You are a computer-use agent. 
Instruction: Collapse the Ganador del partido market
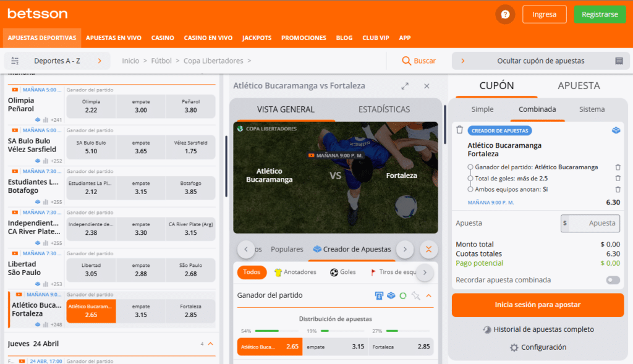point(428,295)
